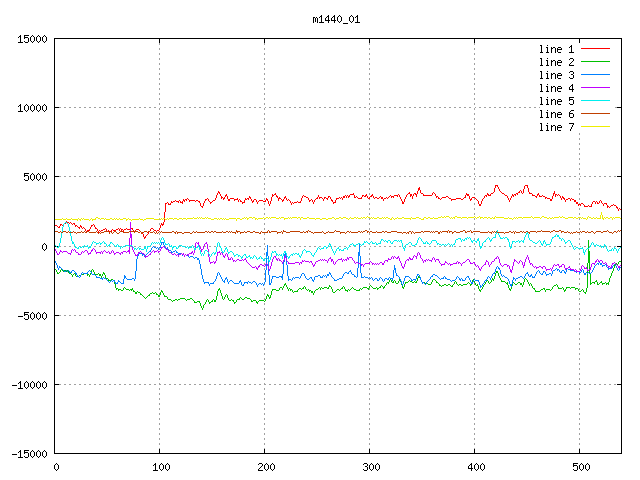Screen dimensions: 640x480
Task: Choose the 'line 5' legend entry text
Action: point(556,101)
